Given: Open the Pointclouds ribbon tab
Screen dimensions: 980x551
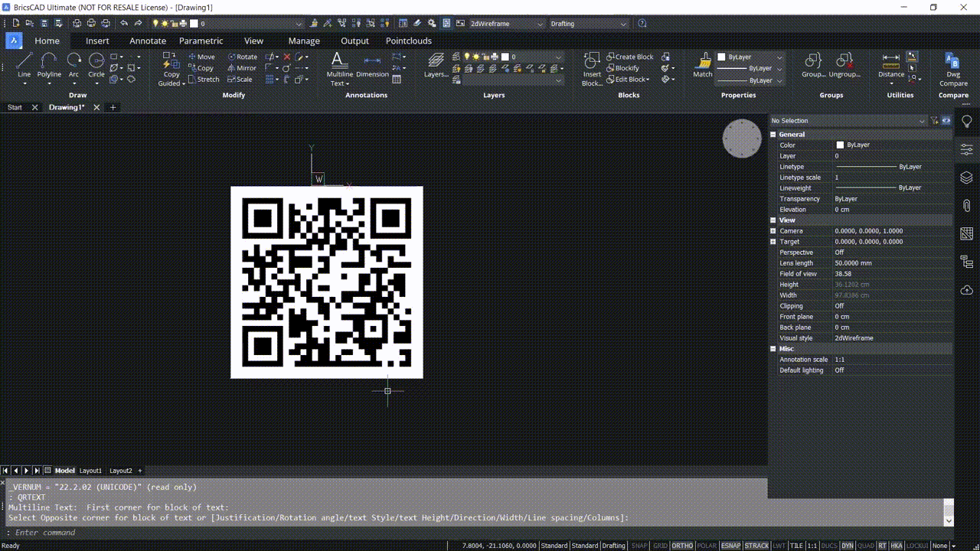Looking at the screenshot, I should (409, 41).
